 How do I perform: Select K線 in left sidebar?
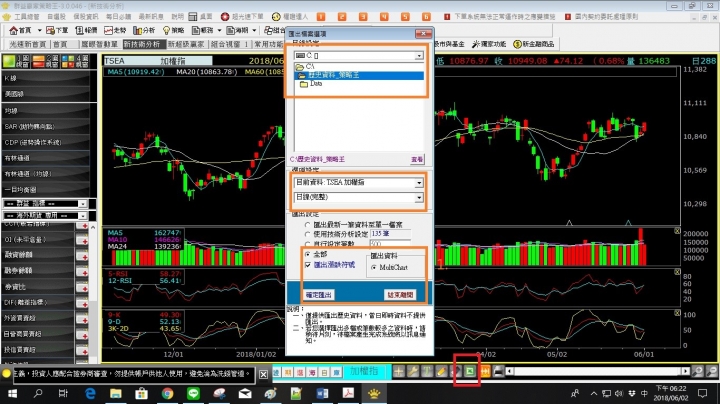click(x=46, y=79)
